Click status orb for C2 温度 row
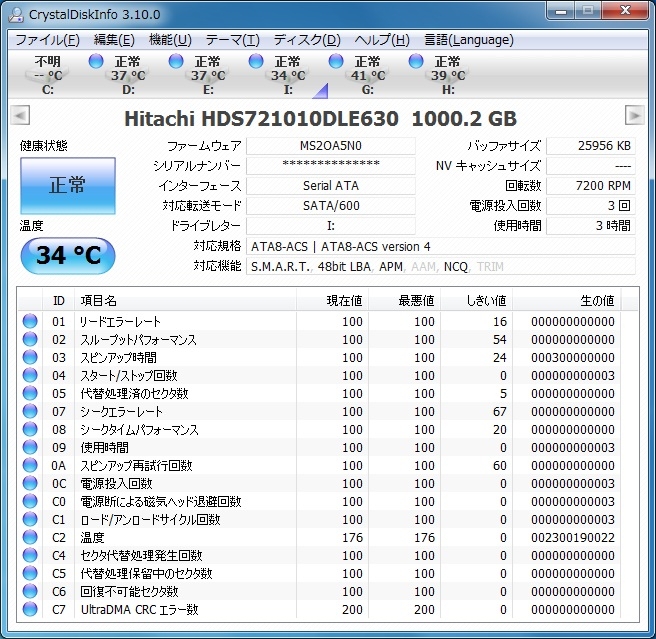656x639 pixels. click(30, 538)
